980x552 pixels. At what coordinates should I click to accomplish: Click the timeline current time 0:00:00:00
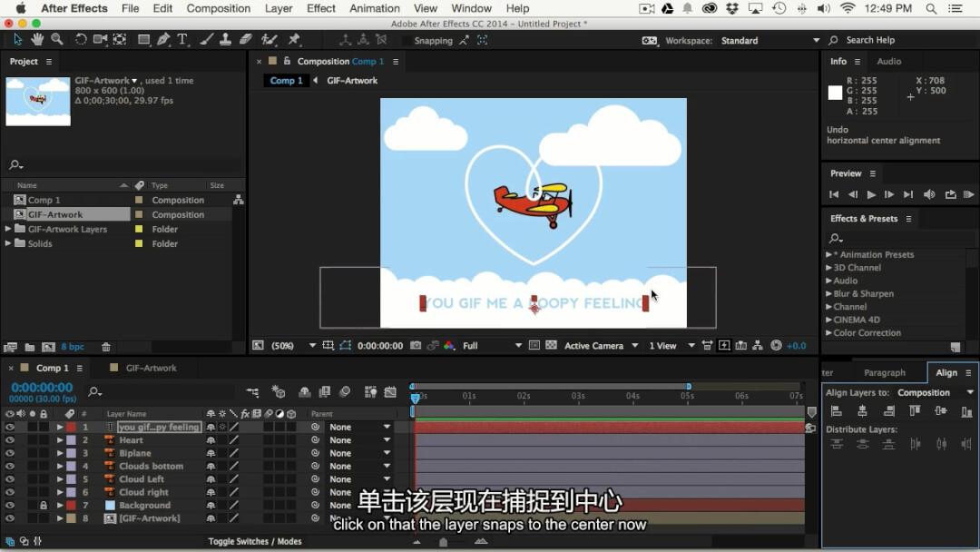pos(42,388)
